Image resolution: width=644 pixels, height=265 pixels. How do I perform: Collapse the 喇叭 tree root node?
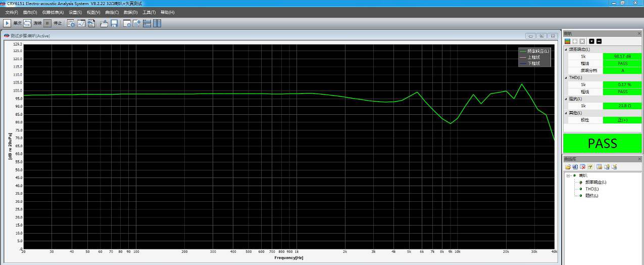568,175
